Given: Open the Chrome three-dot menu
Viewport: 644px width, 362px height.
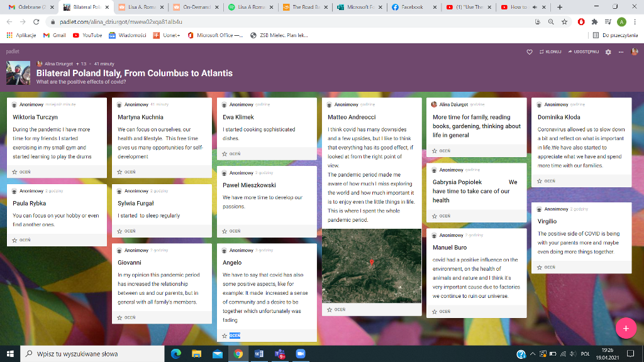Looking at the screenshot, I should point(634,21).
